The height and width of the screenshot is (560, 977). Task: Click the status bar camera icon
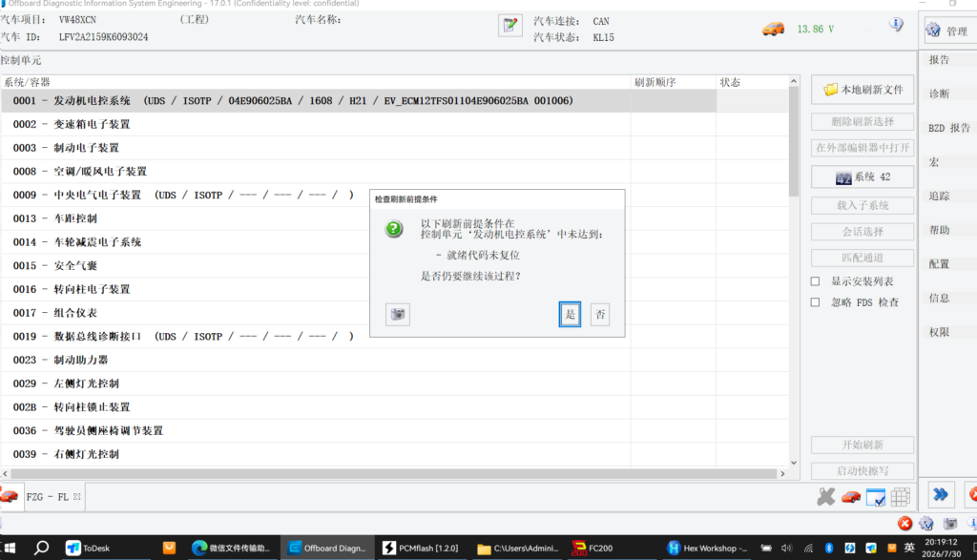click(x=949, y=523)
